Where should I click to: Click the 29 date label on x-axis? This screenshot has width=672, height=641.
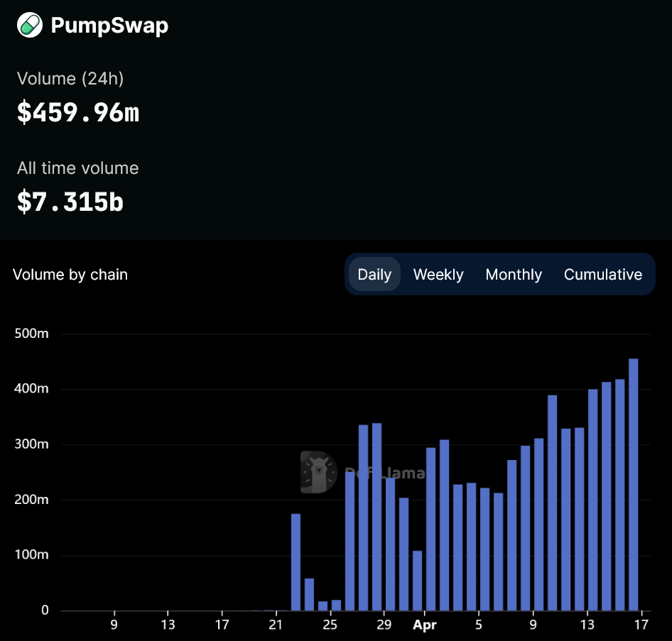384,625
